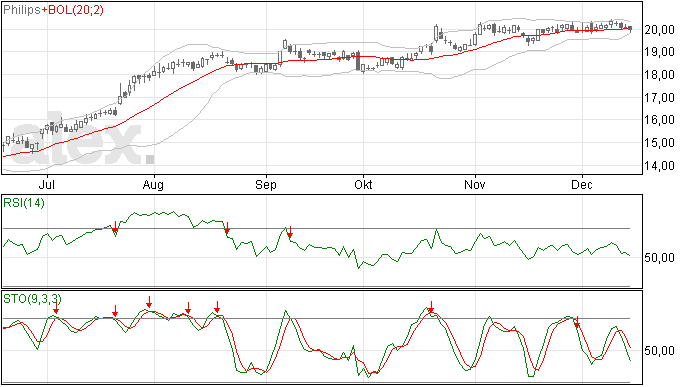The height and width of the screenshot is (387, 690).
Task: Click the 19,00 price axis value
Action: (x=659, y=52)
